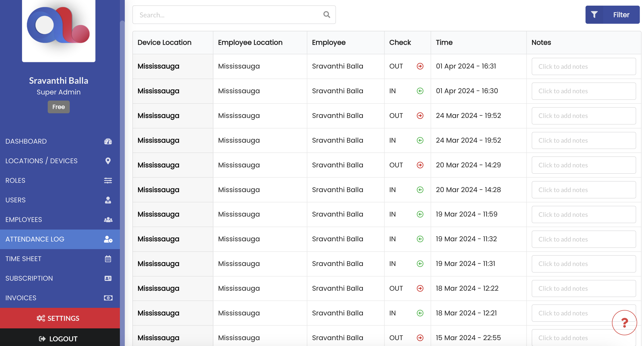
Task: Click IN icon for 19 Mar 11:32
Action: [420, 239]
